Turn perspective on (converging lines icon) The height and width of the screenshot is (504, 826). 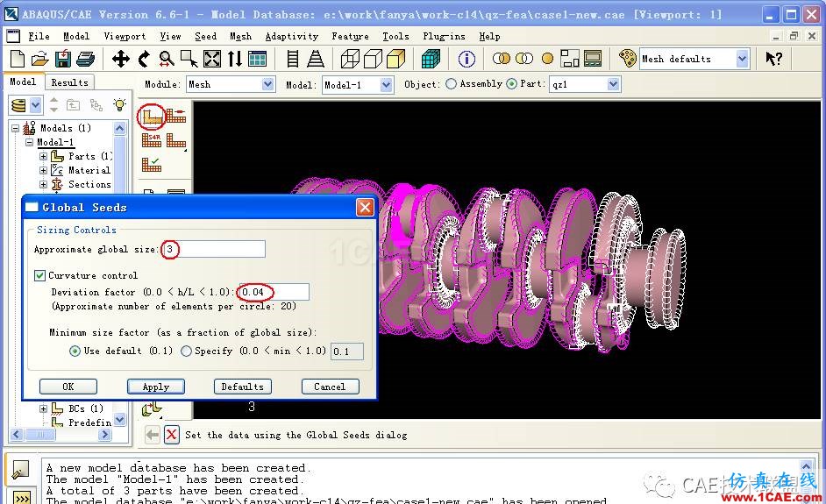coord(316,59)
